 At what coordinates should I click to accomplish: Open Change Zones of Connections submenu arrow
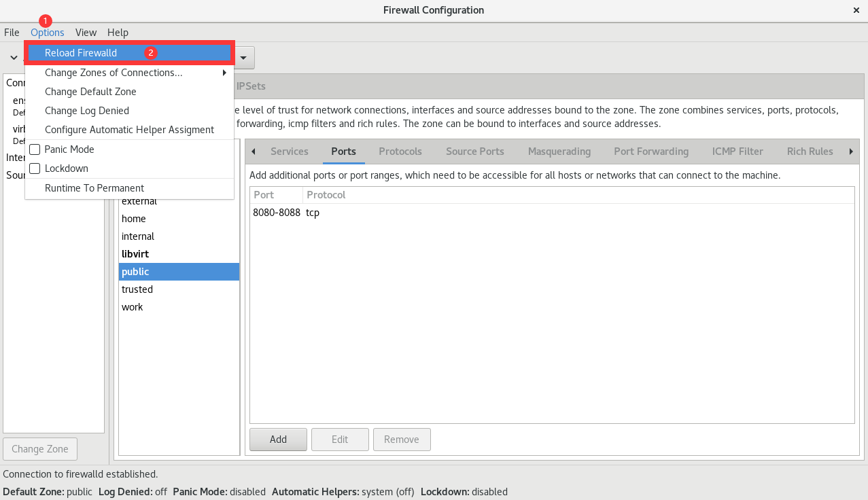224,73
